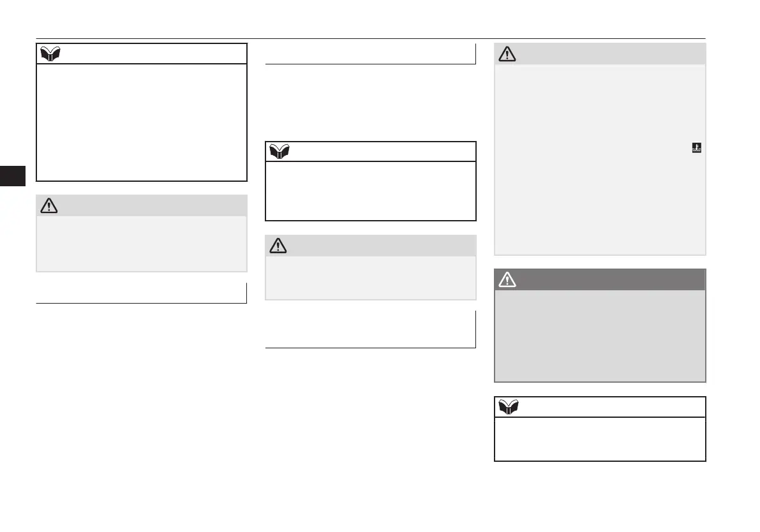Click the tall heading box at middle column bottom
Image resolution: width=760 pixels, height=532 pixels.
[370, 330]
